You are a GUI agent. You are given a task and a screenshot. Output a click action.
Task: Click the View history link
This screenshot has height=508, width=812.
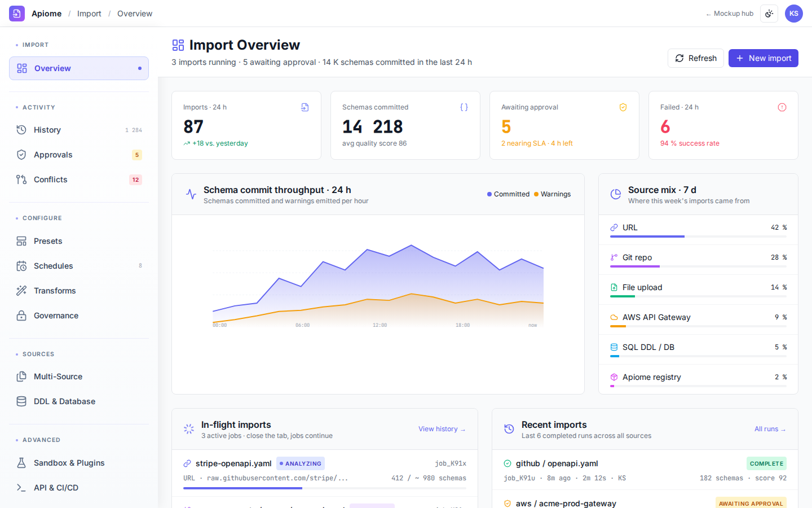coord(442,429)
